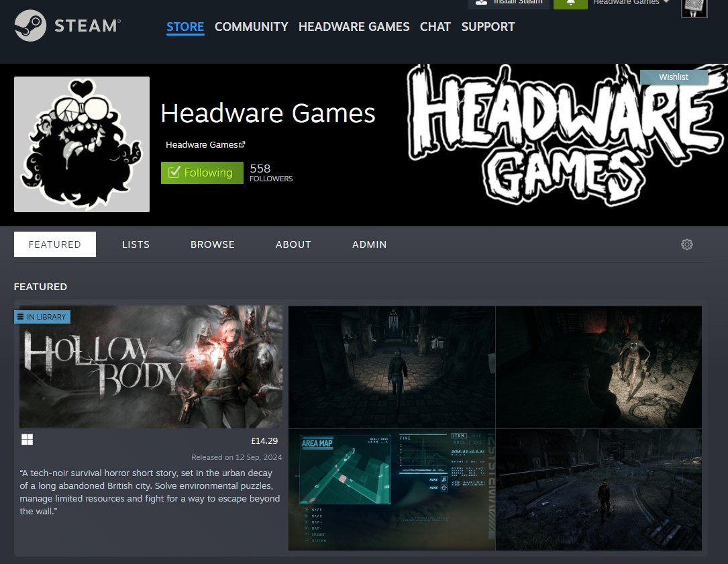Screen dimensions: 728x564
Task: Open the Area Map screenshot
Action: point(392,489)
